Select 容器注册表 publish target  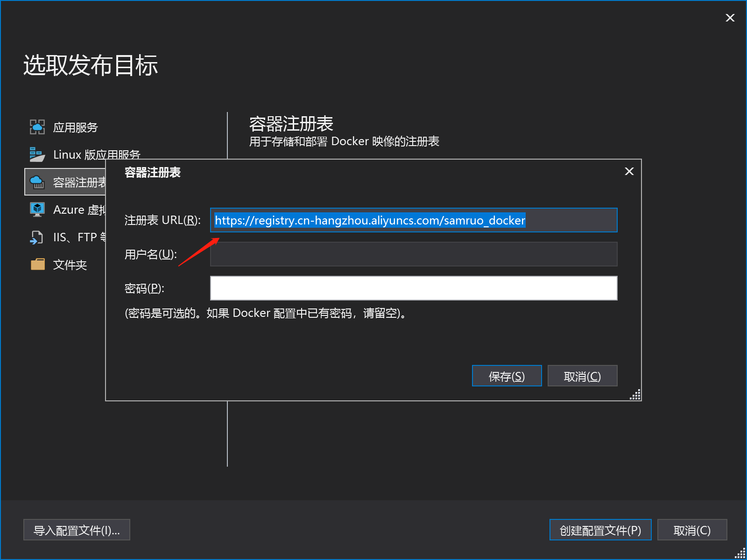coord(65,182)
